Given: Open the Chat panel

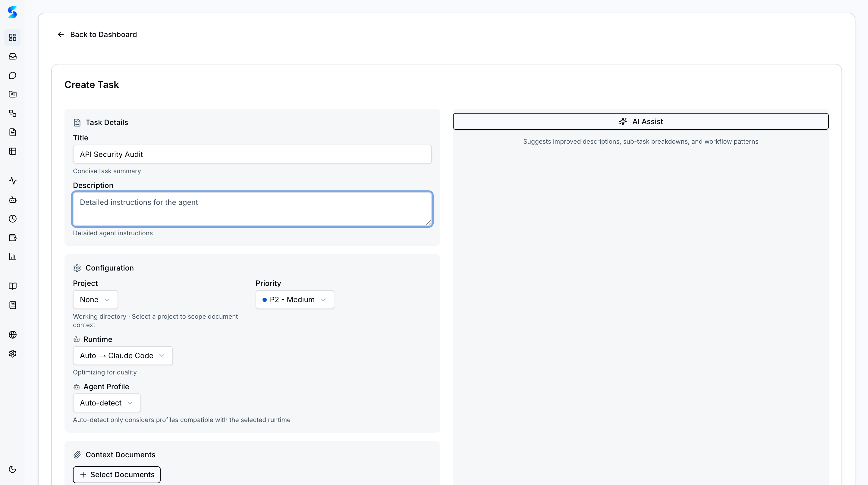Looking at the screenshot, I should coord(12,75).
